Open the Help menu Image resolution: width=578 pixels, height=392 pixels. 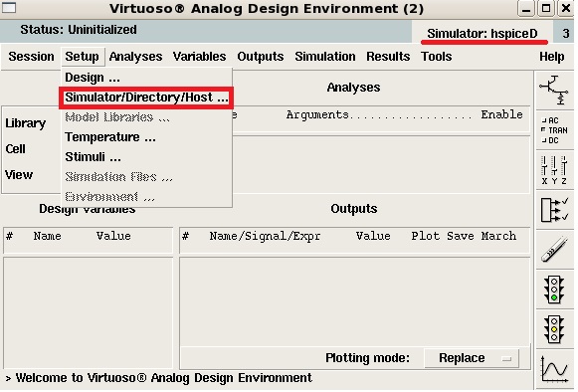coord(552,57)
